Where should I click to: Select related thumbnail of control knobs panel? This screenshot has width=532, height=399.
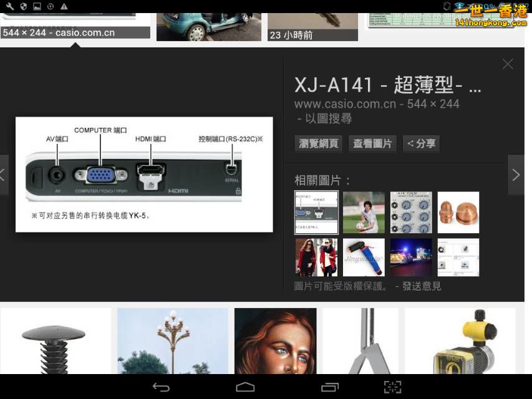point(411,213)
